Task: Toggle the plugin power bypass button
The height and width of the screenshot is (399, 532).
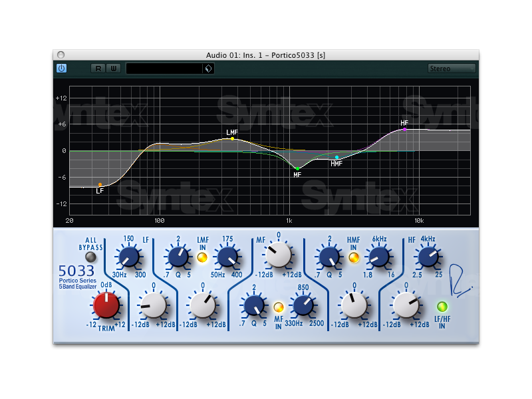Action: click(x=61, y=68)
